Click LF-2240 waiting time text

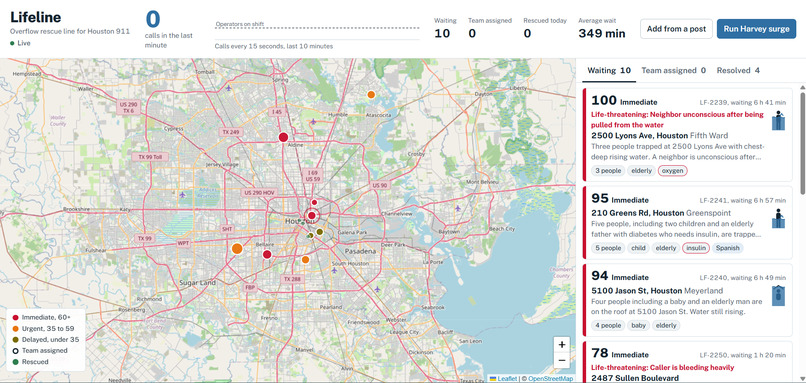click(x=742, y=278)
